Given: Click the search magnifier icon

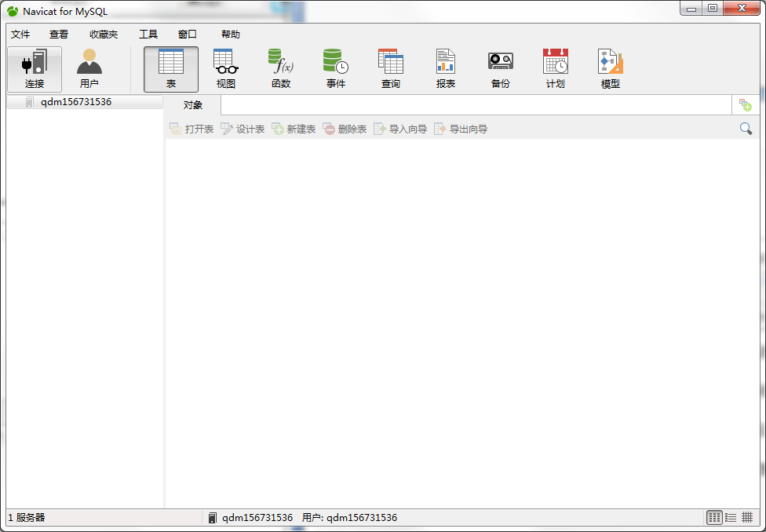Looking at the screenshot, I should (746, 129).
